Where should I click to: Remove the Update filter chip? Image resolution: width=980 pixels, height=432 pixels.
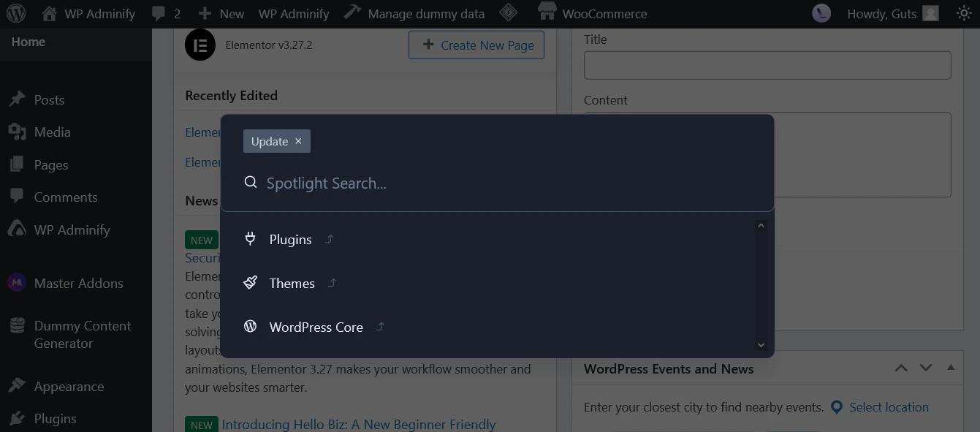[x=297, y=141]
